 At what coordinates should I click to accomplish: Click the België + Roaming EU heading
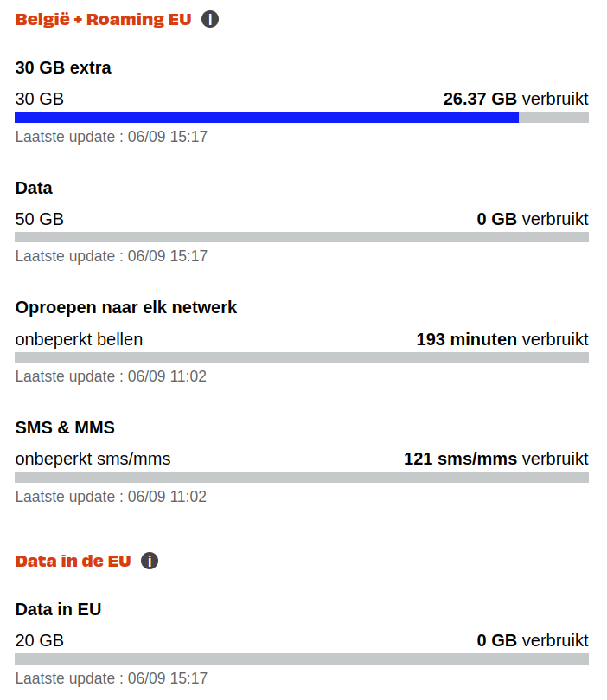point(103,19)
